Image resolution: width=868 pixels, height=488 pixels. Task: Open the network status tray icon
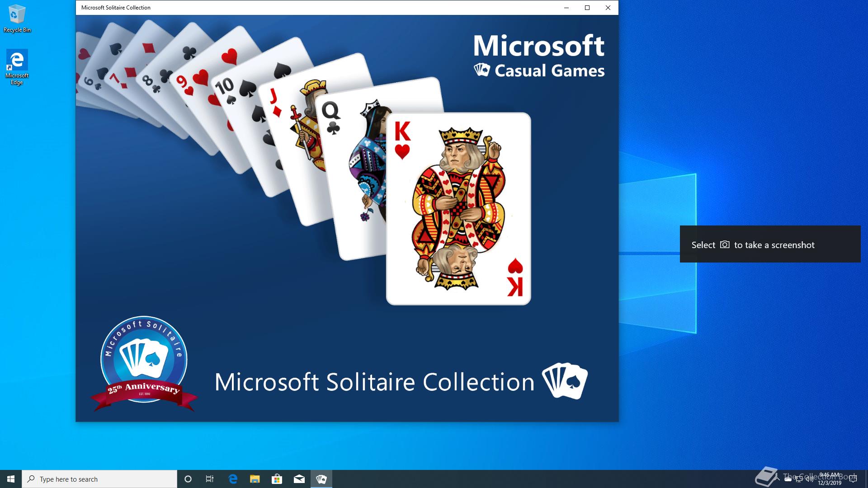coord(799,479)
